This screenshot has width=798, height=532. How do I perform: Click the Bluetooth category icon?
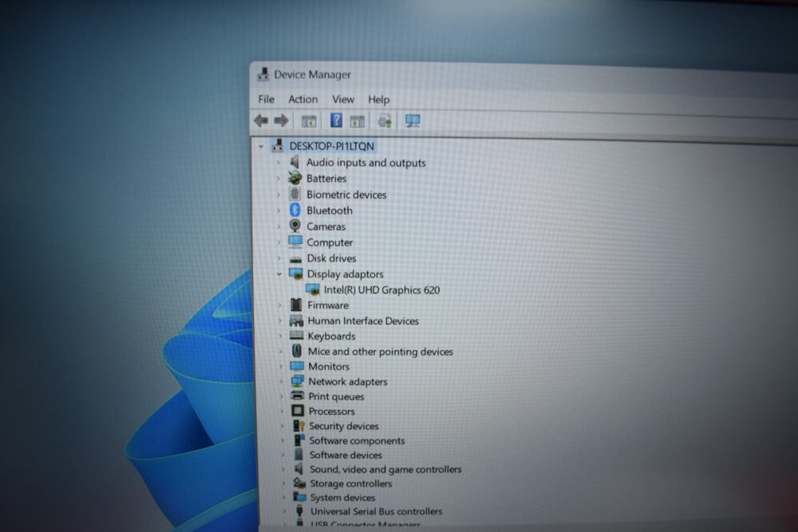(x=294, y=210)
